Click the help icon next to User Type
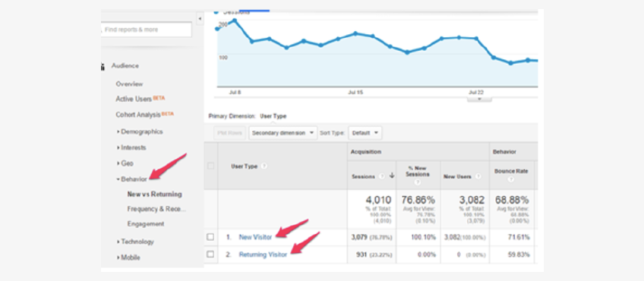Viewport: 644px width, 281px height. click(264, 166)
